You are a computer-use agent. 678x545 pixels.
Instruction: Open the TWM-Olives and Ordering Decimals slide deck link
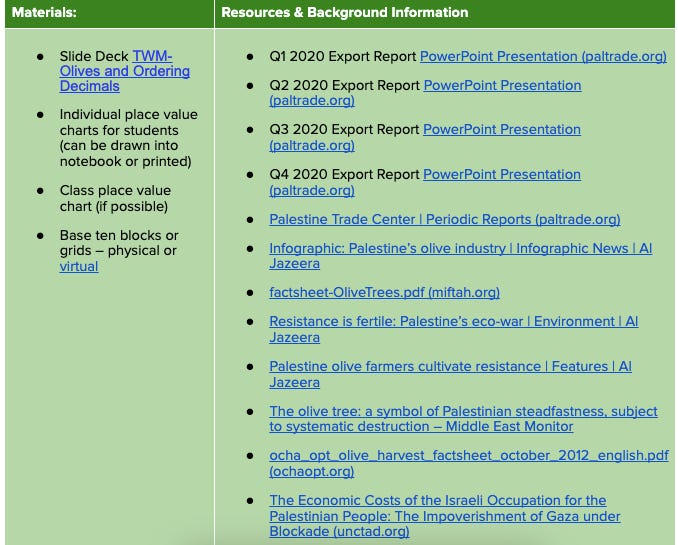pos(125,71)
